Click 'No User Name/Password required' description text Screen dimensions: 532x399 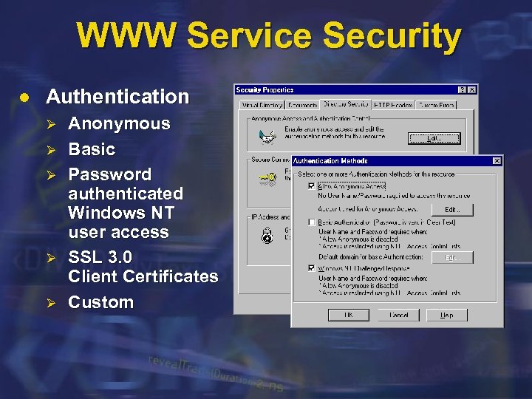pyautogui.click(x=394, y=196)
